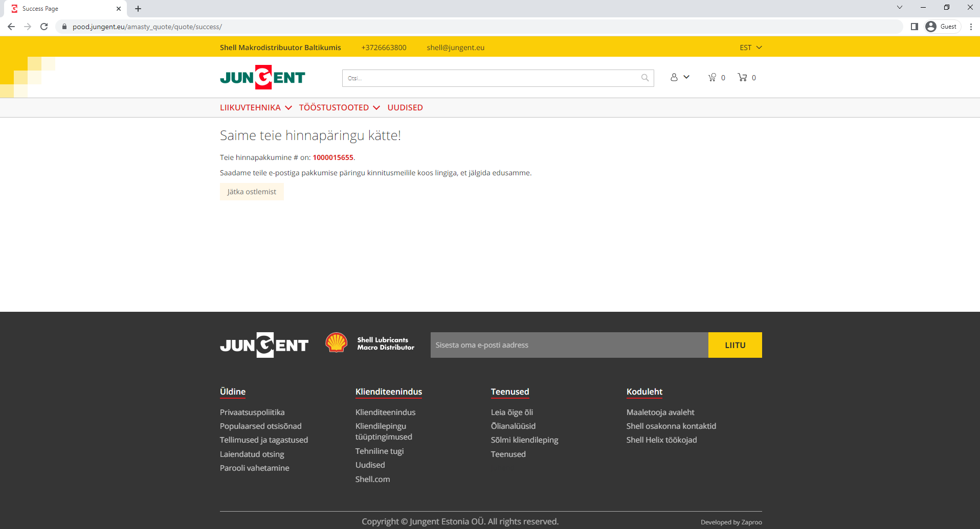Open the browser side panel

(x=915, y=27)
